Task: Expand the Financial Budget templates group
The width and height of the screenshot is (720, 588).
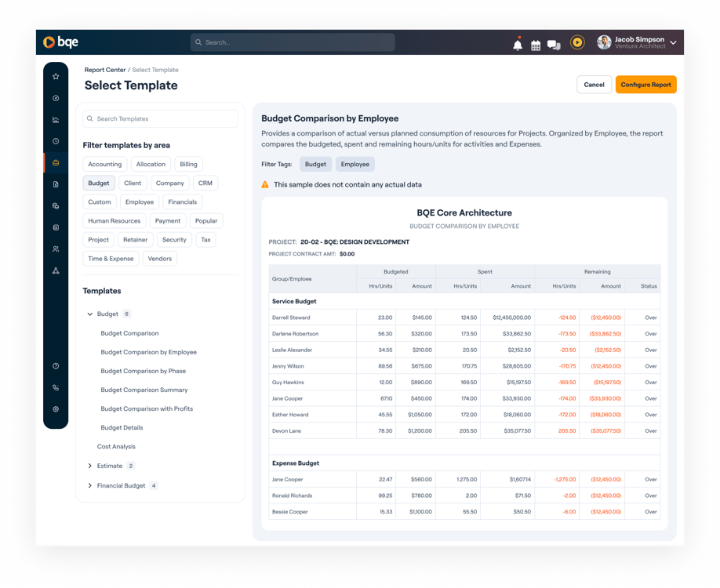Action: (x=90, y=485)
